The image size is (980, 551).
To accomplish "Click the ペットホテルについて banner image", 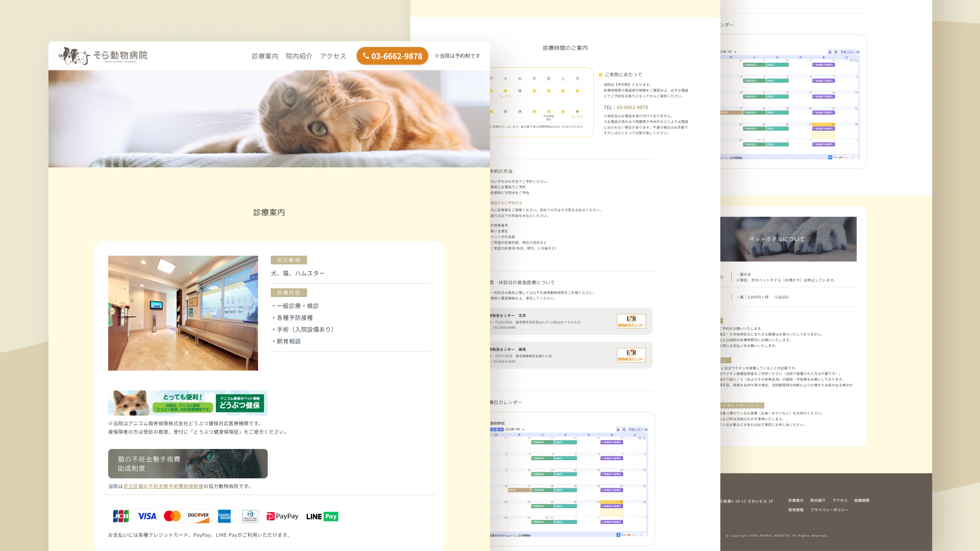I will point(789,239).
